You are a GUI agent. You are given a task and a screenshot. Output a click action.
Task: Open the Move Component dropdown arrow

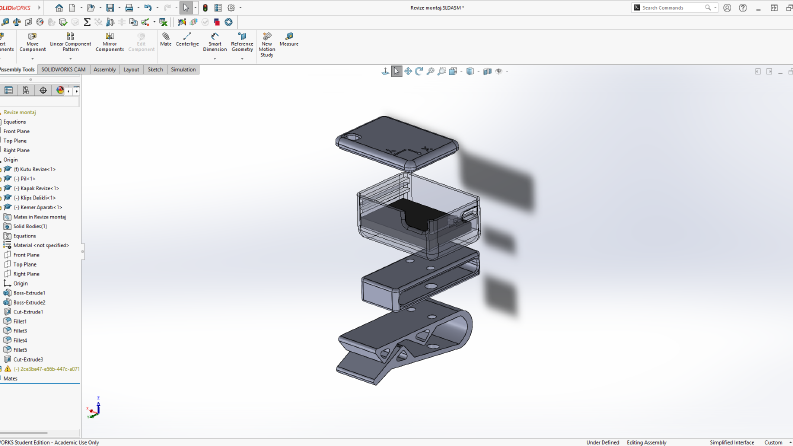coord(32,59)
